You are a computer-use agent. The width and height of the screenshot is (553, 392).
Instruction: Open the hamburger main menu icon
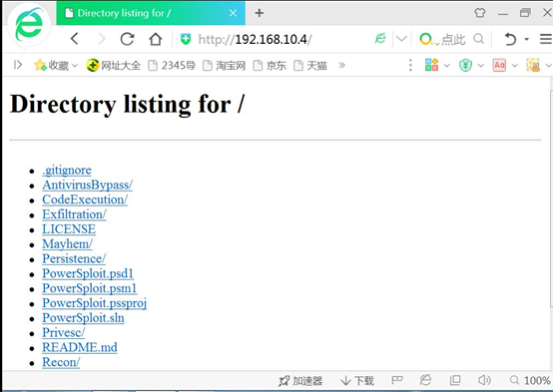click(x=546, y=39)
